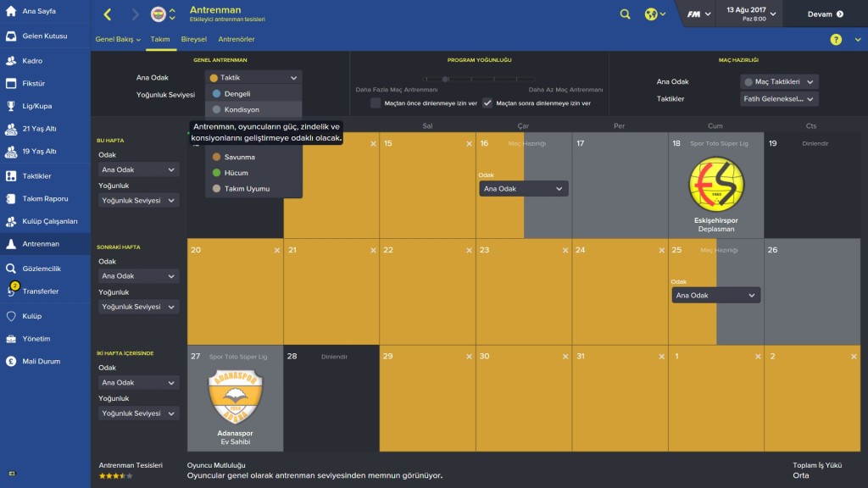868x488 pixels.
Task: Open Taktikler tactics board icon
Action: [11, 176]
